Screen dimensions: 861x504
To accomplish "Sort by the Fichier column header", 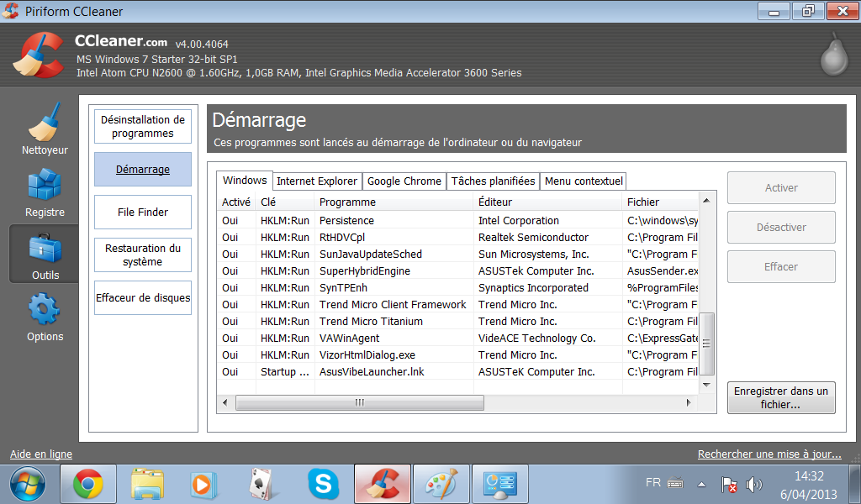I will pos(661,202).
